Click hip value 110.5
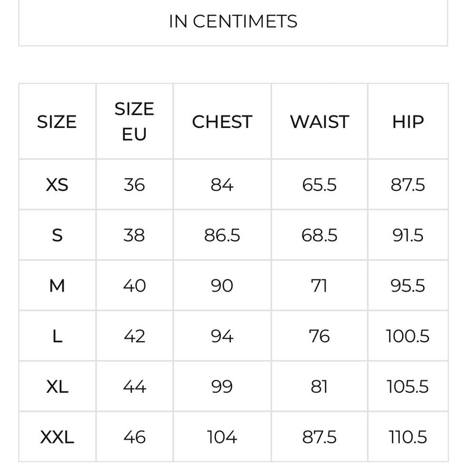 [x=408, y=437]
